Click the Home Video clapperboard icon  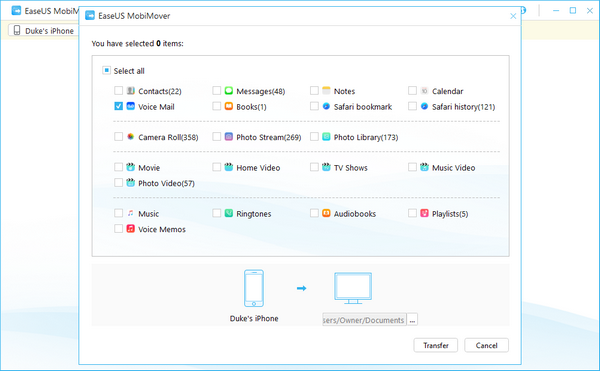(228, 167)
